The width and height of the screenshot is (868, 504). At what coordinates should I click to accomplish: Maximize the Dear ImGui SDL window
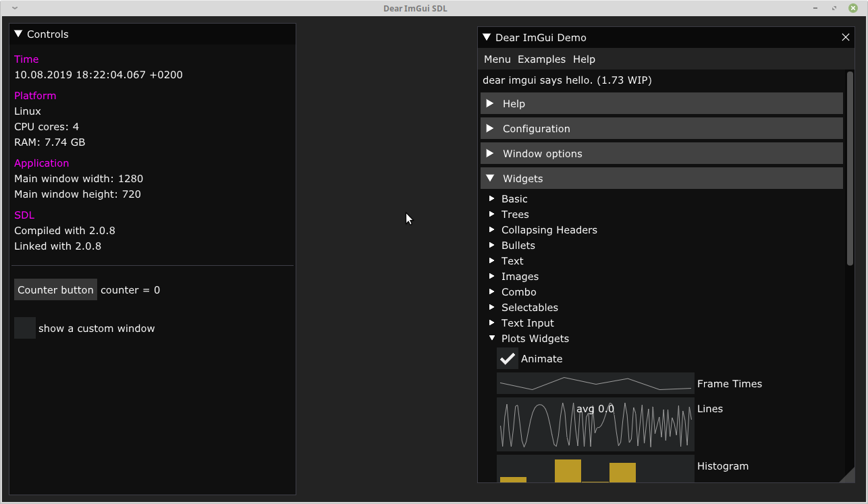pyautogui.click(x=834, y=8)
